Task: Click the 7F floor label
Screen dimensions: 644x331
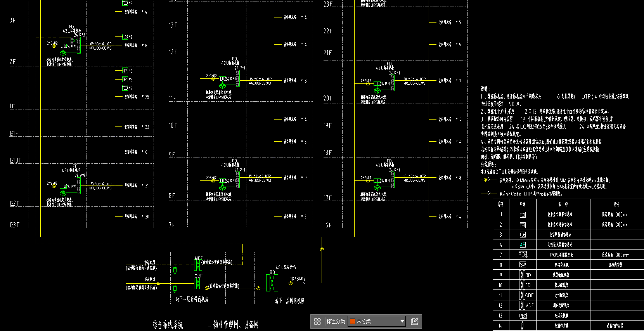Action: [172, 225]
